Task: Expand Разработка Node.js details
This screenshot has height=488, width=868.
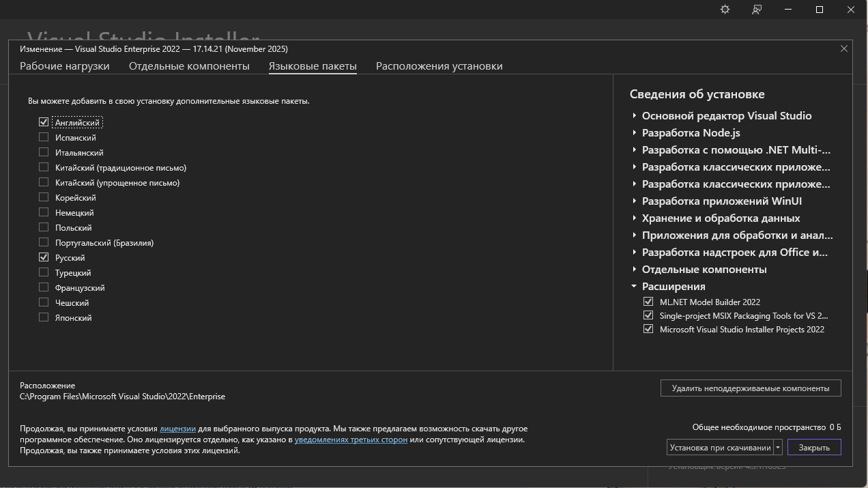Action: click(635, 132)
